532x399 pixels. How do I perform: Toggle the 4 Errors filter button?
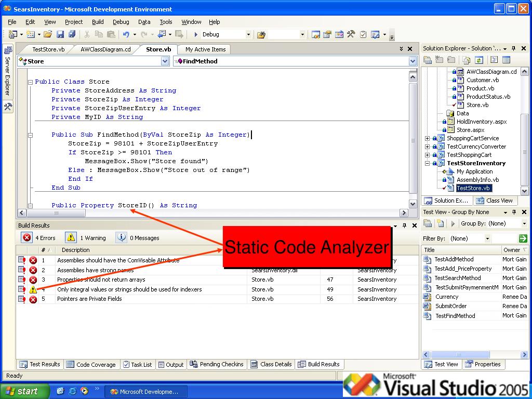tap(38, 238)
